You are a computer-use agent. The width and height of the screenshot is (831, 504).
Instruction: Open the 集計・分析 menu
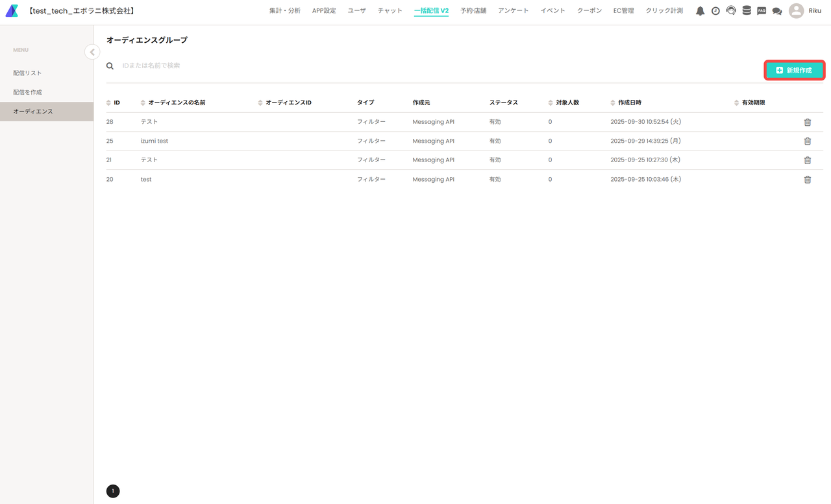(x=285, y=11)
